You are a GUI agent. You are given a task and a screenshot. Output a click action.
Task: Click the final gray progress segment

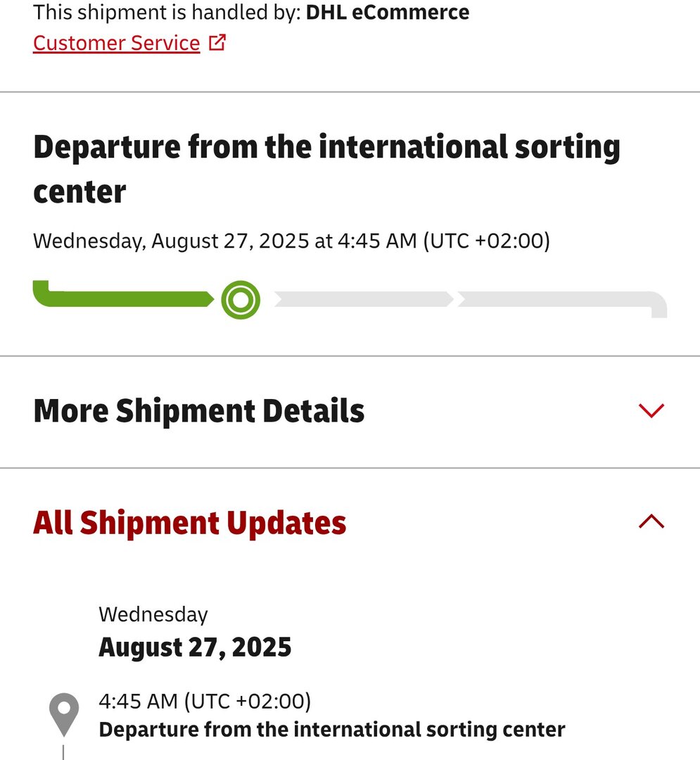[559, 300]
